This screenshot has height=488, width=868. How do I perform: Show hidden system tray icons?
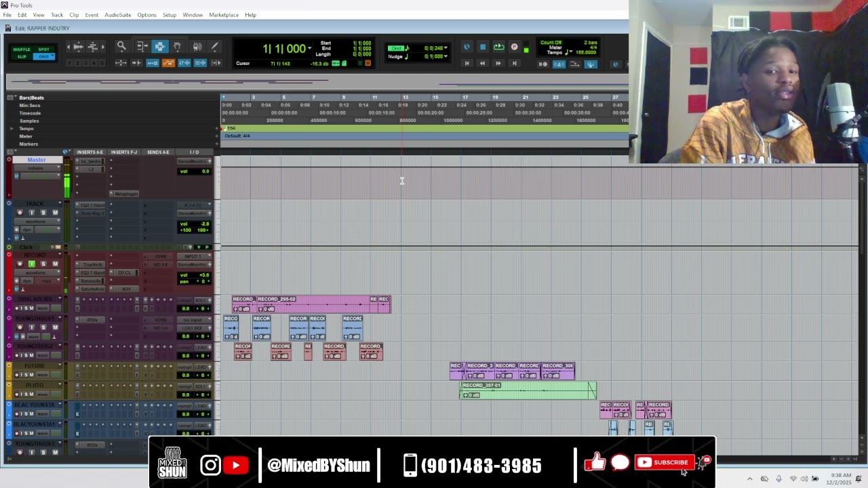(749, 479)
